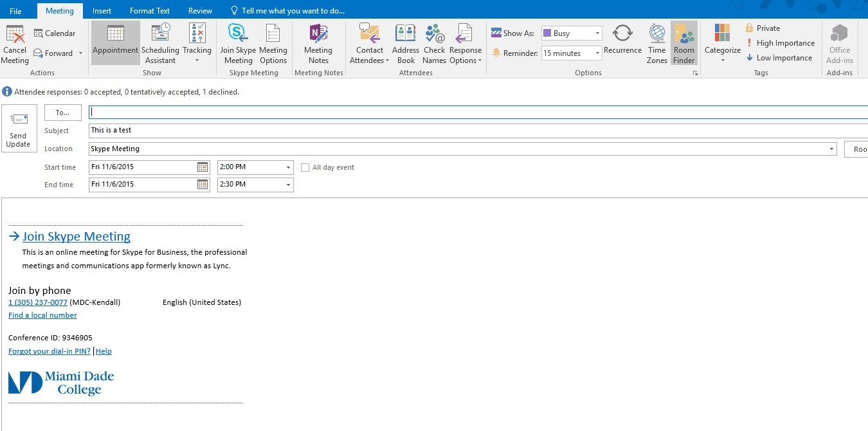Click into the To recipients field
868x431 pixels.
(478, 112)
